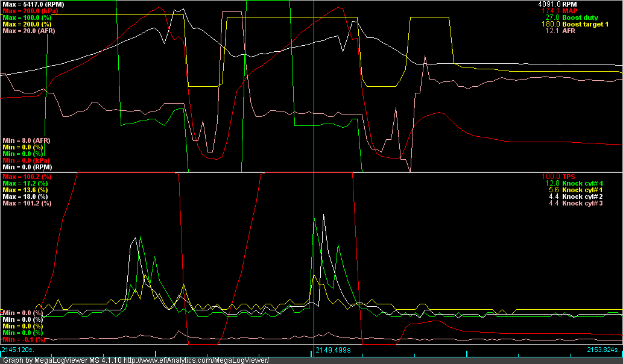Click the '174.1 MAP' legend entry
Image resolution: width=623 pixels, height=364 pixels.
click(x=560, y=11)
